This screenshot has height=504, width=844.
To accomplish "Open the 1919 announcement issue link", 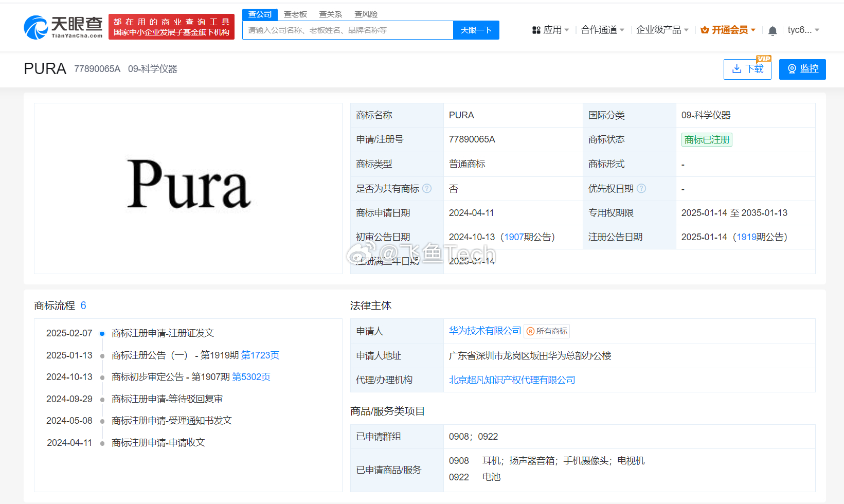I will pos(746,237).
